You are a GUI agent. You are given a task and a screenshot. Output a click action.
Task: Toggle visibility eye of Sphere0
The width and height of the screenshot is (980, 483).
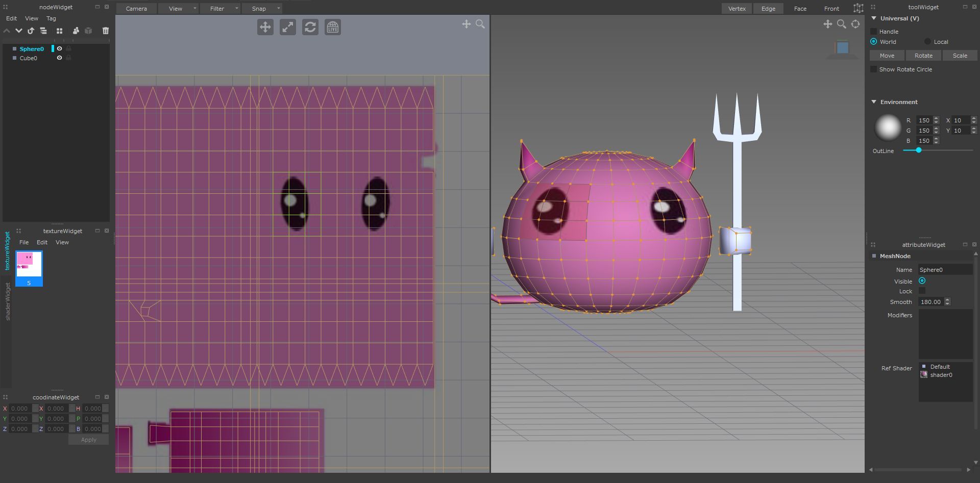tap(59, 49)
